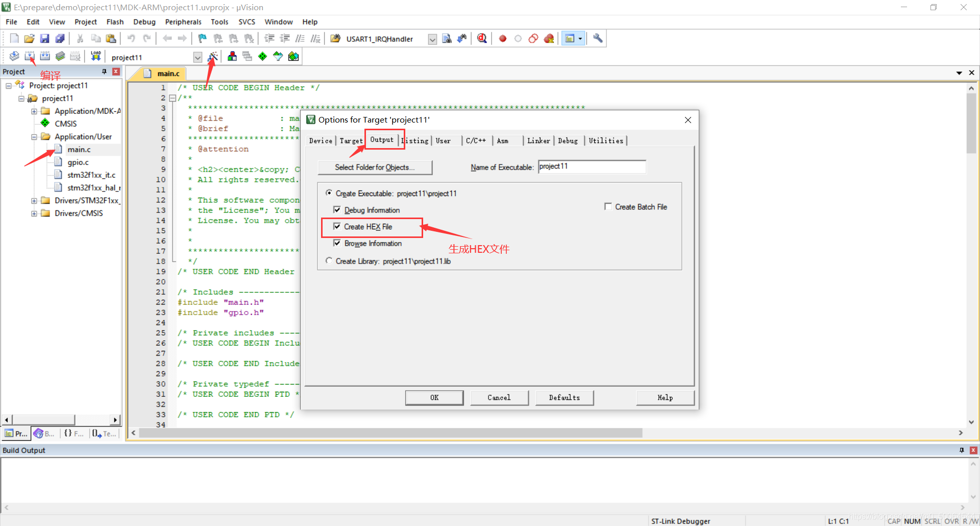Click the Indent selection icon

tap(269, 39)
